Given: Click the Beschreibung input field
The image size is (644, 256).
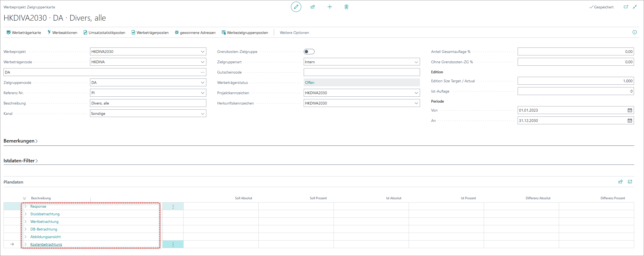Looking at the screenshot, I should (x=148, y=103).
